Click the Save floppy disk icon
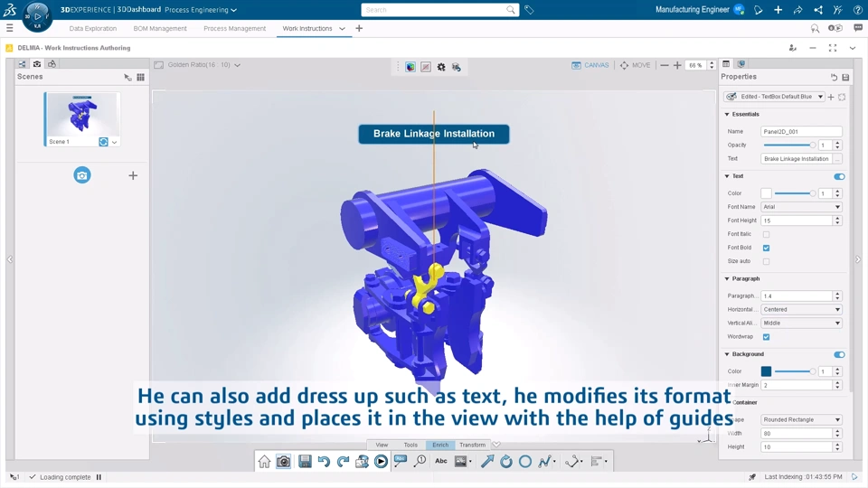 tap(305, 462)
